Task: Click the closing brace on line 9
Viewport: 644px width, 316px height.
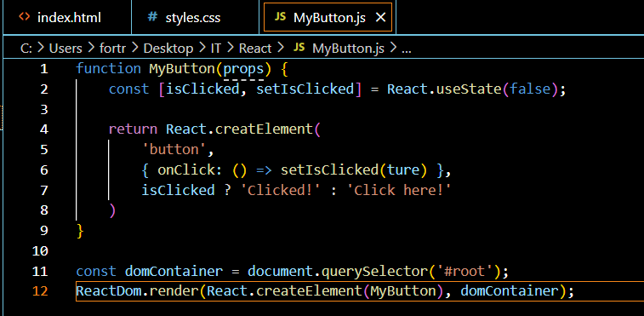Action: (x=80, y=231)
